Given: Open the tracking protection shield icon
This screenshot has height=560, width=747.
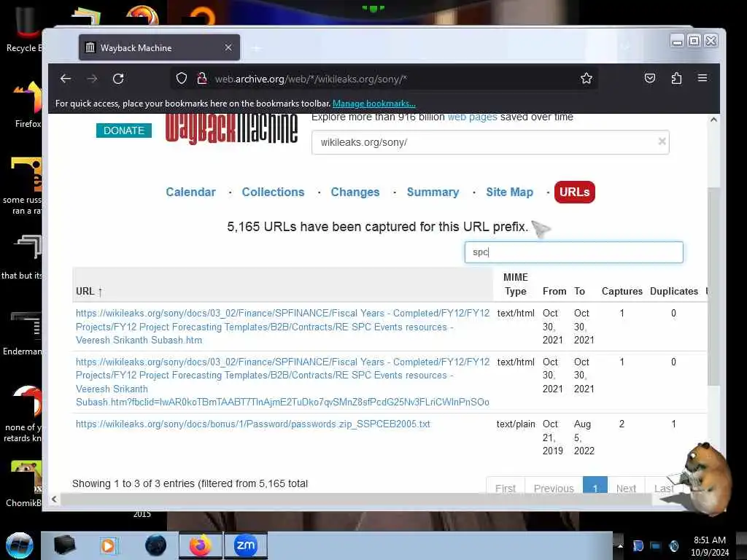Looking at the screenshot, I should click(x=182, y=79).
